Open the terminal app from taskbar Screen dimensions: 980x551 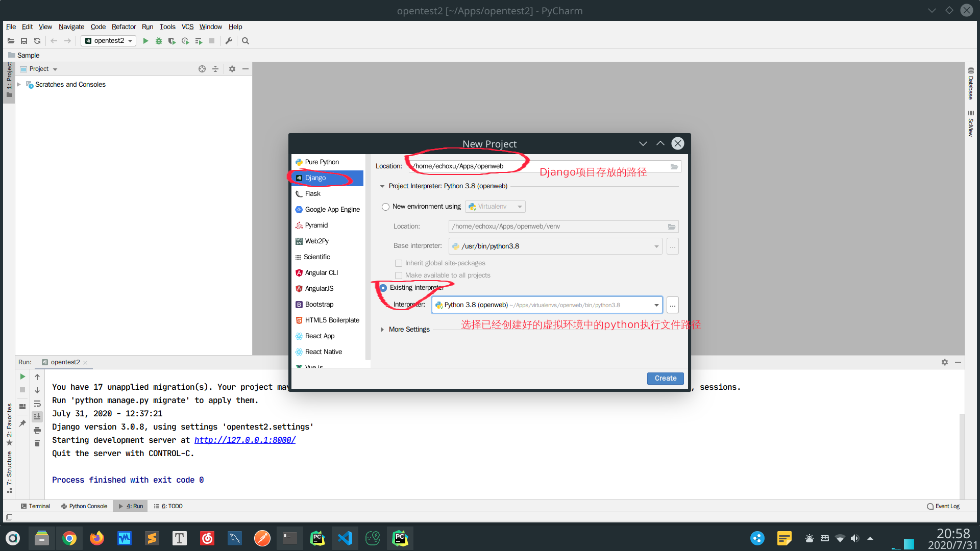[x=290, y=538]
